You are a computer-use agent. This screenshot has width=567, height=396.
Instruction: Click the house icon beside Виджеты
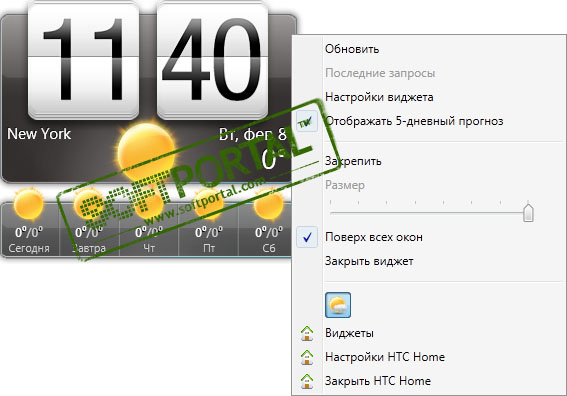307,333
